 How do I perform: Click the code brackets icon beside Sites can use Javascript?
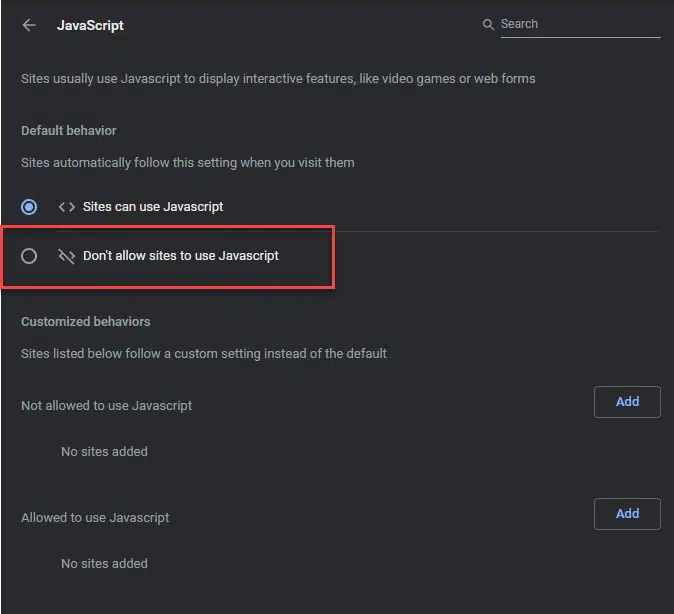tap(67, 207)
